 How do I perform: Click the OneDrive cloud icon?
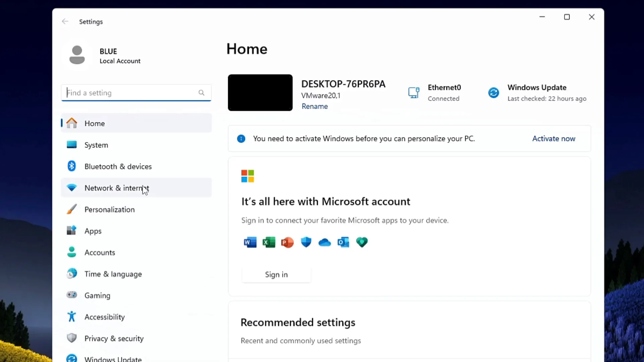[x=325, y=242]
